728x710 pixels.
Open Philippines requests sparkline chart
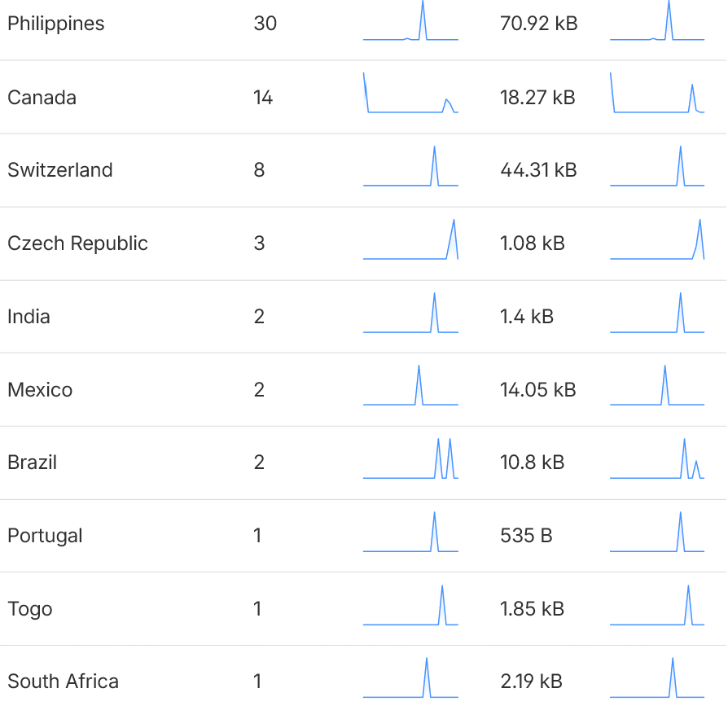(410, 20)
